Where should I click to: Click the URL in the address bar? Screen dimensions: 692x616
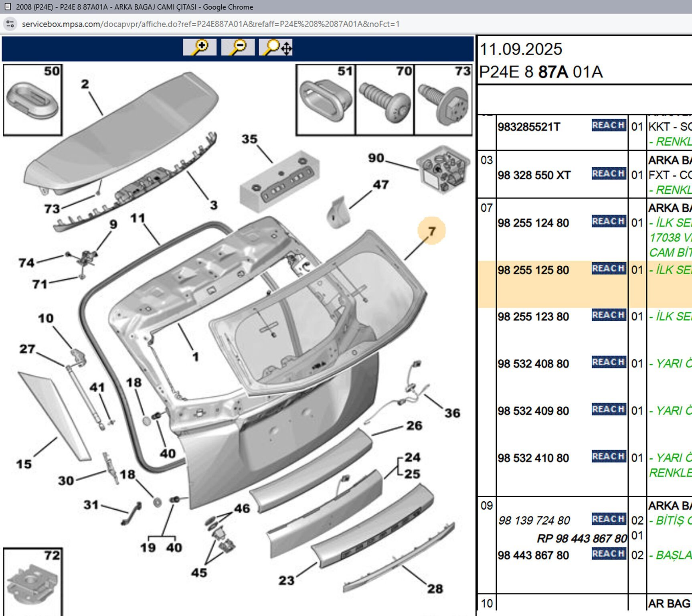point(210,24)
